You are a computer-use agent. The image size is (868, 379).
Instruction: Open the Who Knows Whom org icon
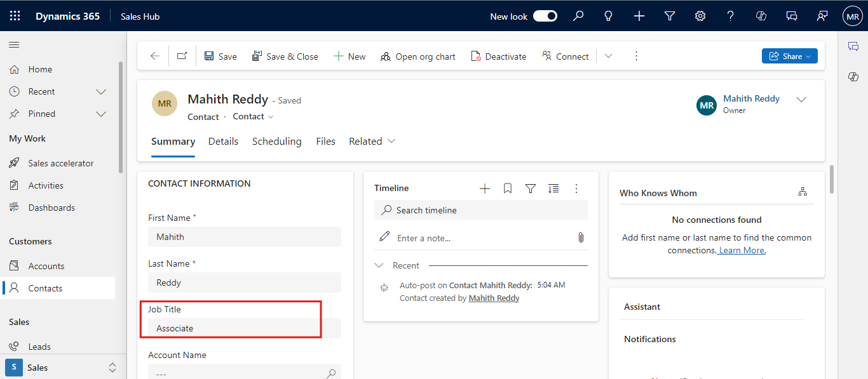pos(803,192)
